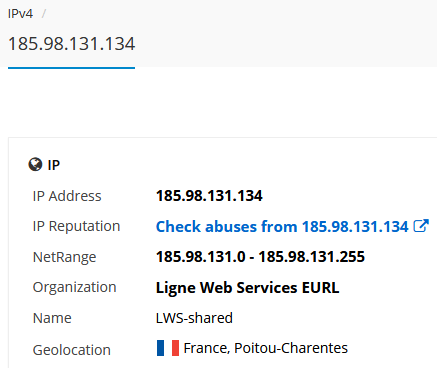Click the NetRange value 185.98.131.0 - 185.98.131.255
The width and height of the screenshot is (437, 368).
pyautogui.click(x=260, y=257)
